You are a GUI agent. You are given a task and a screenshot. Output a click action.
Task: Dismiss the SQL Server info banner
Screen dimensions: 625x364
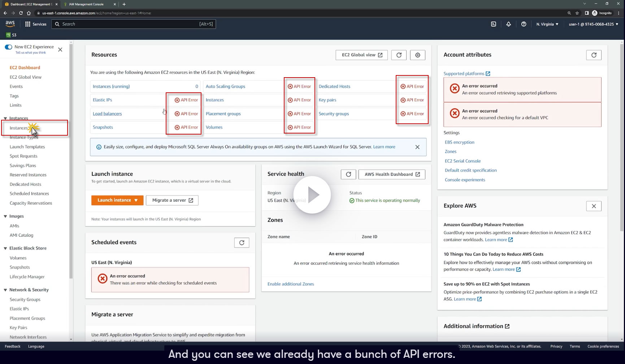coord(417,147)
